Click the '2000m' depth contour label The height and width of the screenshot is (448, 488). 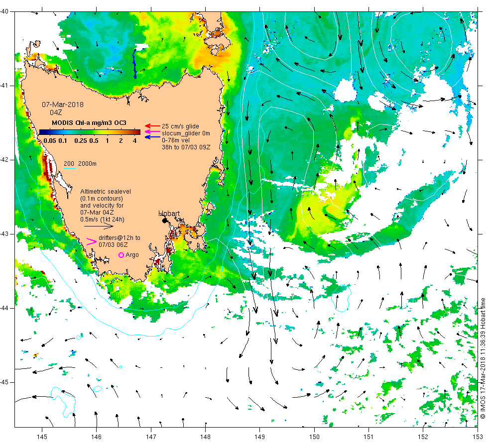(87, 164)
